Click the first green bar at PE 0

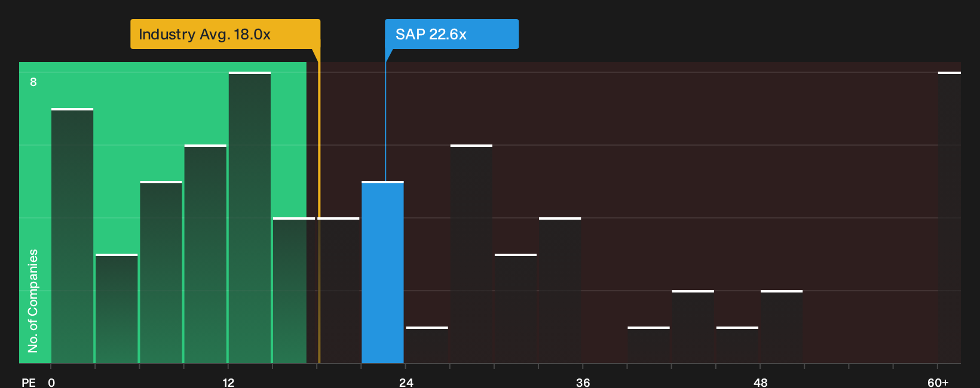72,236
